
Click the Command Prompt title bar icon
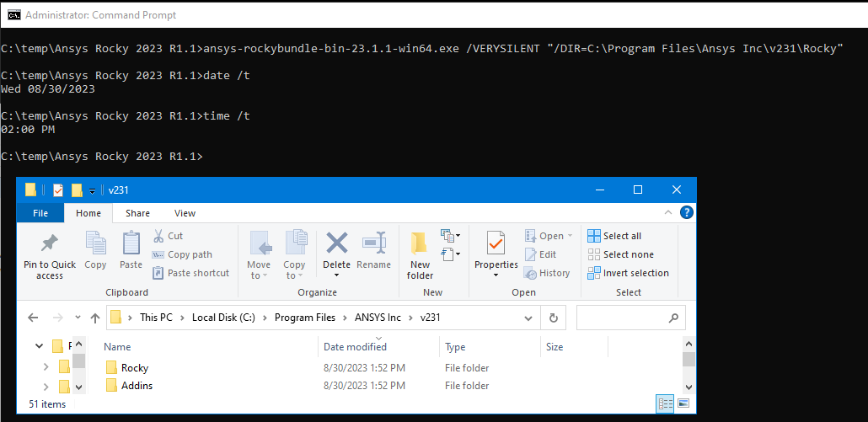(x=13, y=15)
